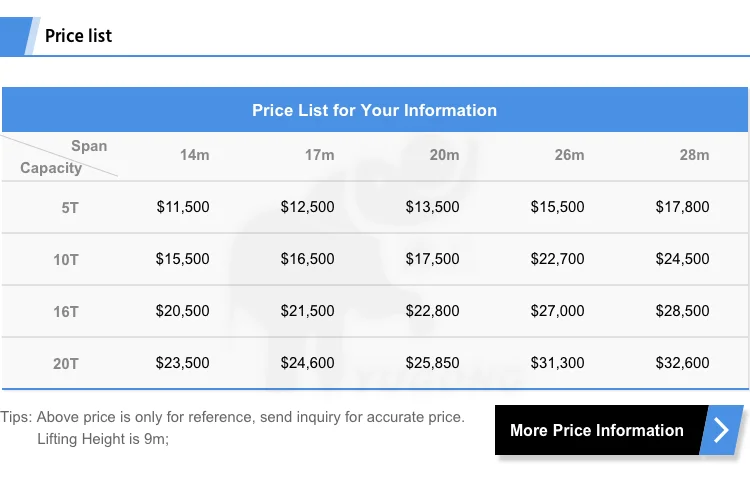Select the 28m span column header
This screenshot has width=750, height=490.
(x=694, y=155)
